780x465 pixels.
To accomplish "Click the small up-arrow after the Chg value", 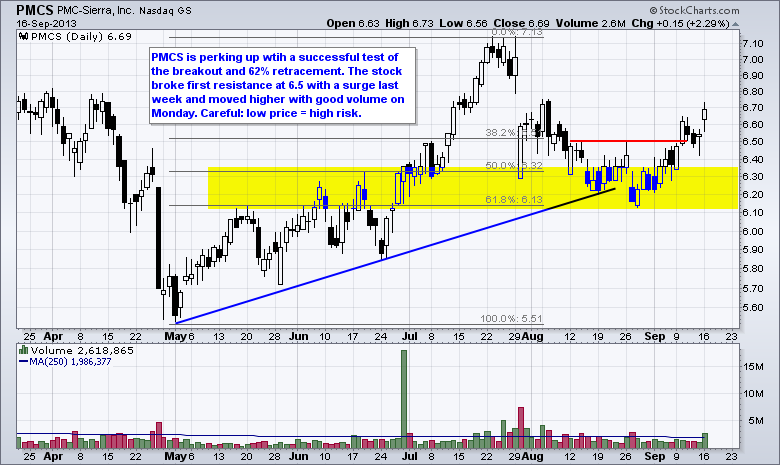I will [736, 24].
